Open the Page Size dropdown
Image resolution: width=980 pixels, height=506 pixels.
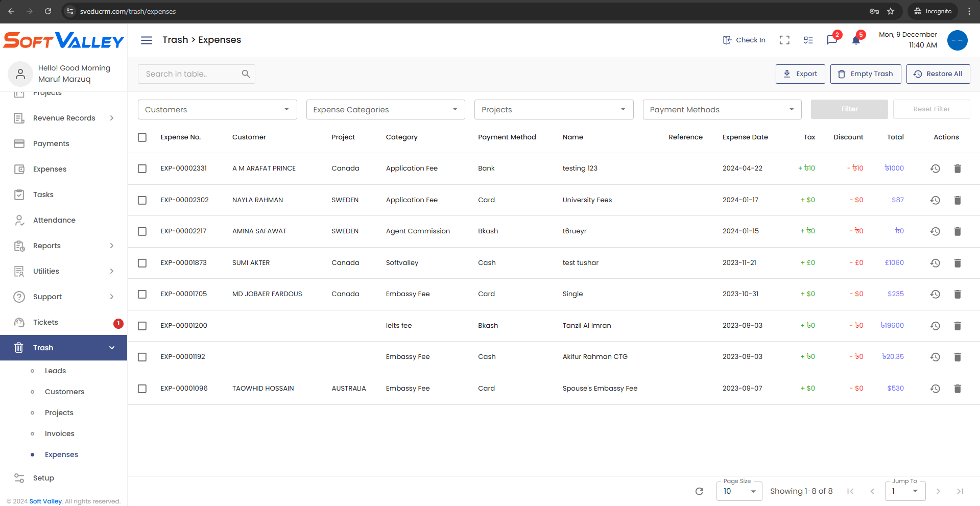click(x=739, y=491)
